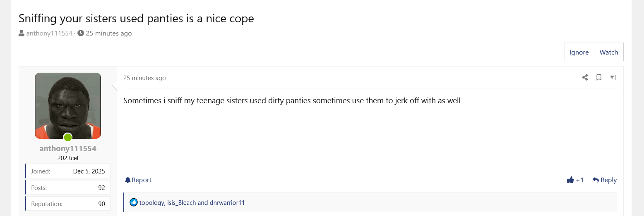The image size is (644, 216).
Task: Click anthony111554 link under the thread title
Action: click(49, 33)
